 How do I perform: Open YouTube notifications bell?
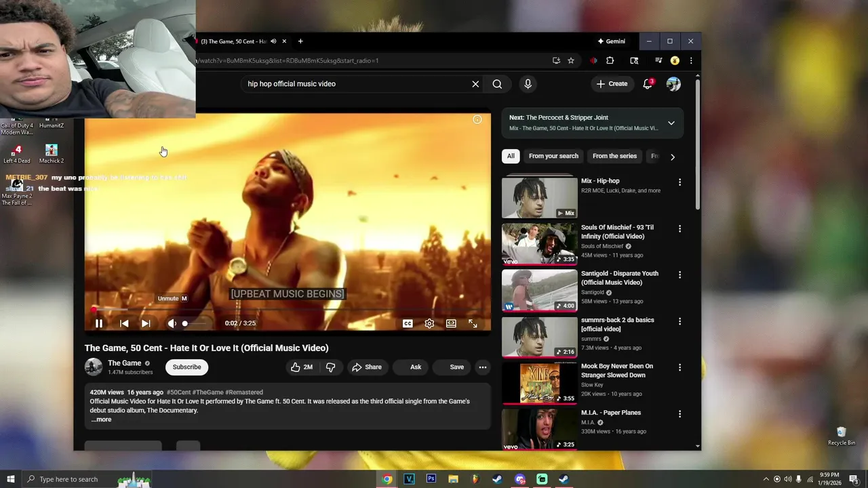point(648,84)
